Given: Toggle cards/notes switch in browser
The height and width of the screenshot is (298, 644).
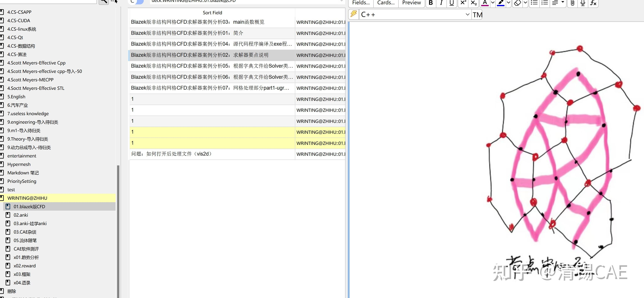Looking at the screenshot, I should (136, 2).
